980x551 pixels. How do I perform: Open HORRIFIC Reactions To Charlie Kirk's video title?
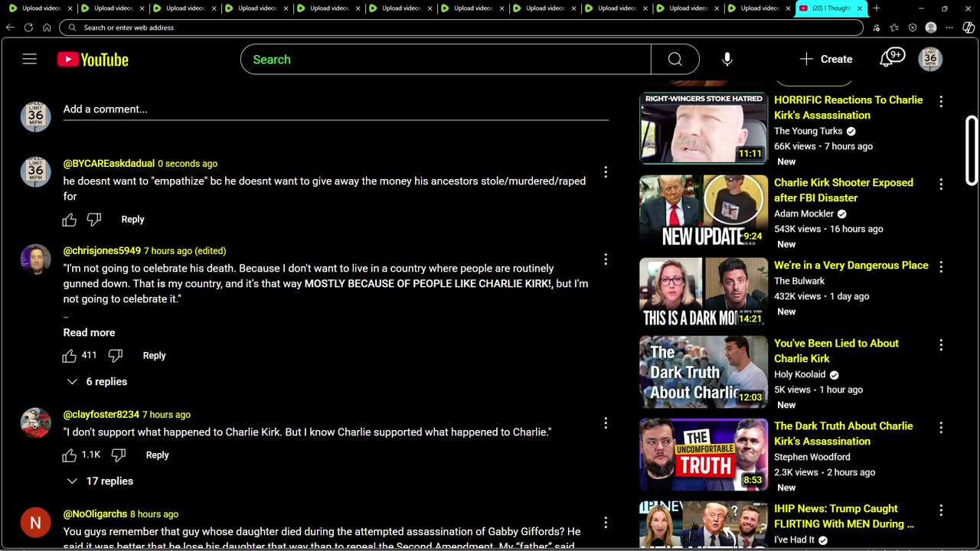(848, 108)
